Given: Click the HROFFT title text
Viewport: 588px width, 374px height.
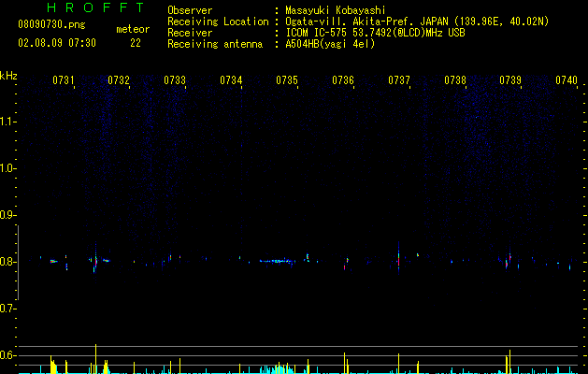Looking at the screenshot, I should coord(96,7).
